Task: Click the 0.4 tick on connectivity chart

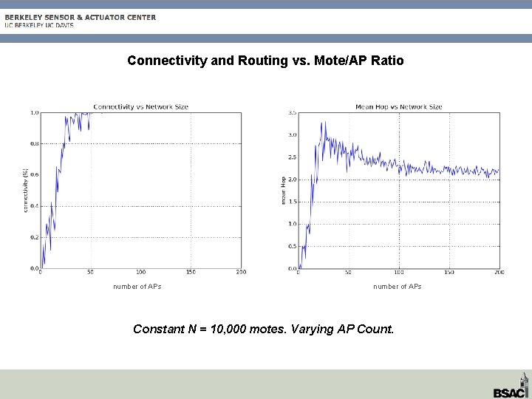Action: [x=34, y=206]
